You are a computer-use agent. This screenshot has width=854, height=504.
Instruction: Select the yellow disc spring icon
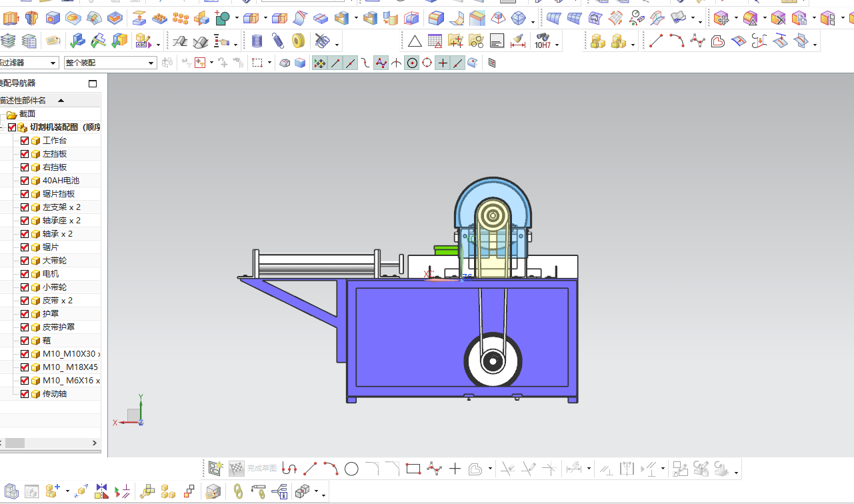click(299, 41)
